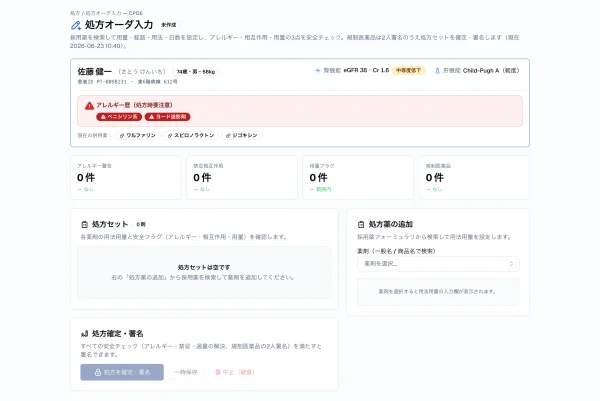This screenshot has width=600, height=401.
Task: Click the ペニシリン系 allergy badge
Action: tap(119, 117)
